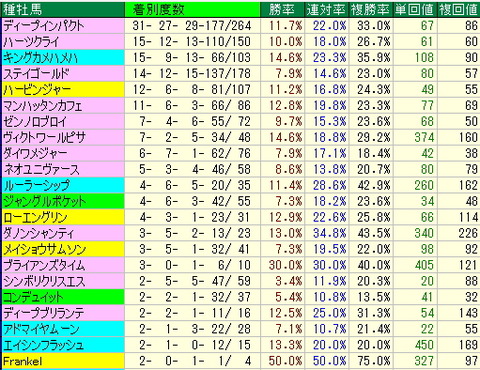The image size is (480, 370).
Task: Select the コンデュイット sire name
Action: click(x=33, y=297)
